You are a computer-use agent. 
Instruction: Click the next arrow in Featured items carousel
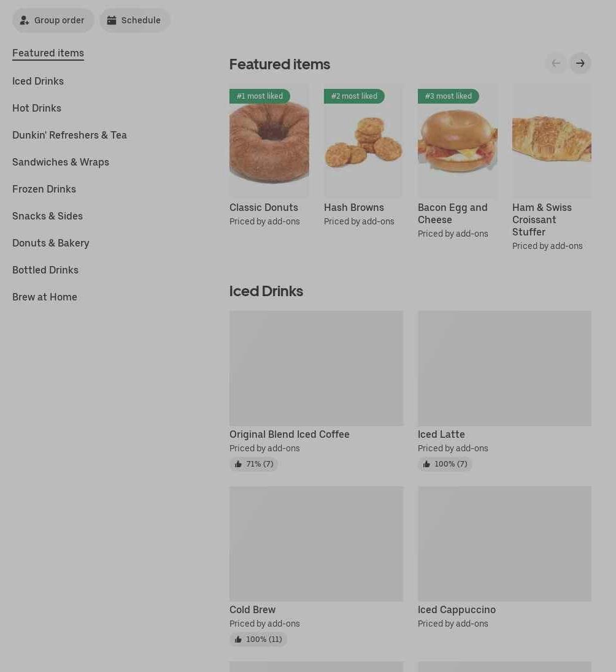coord(580,63)
